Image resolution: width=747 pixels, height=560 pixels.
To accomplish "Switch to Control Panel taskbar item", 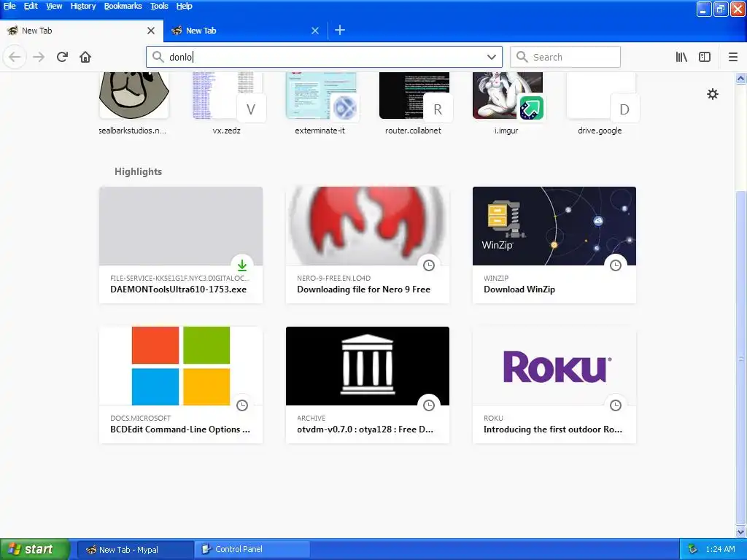I will click(252, 550).
